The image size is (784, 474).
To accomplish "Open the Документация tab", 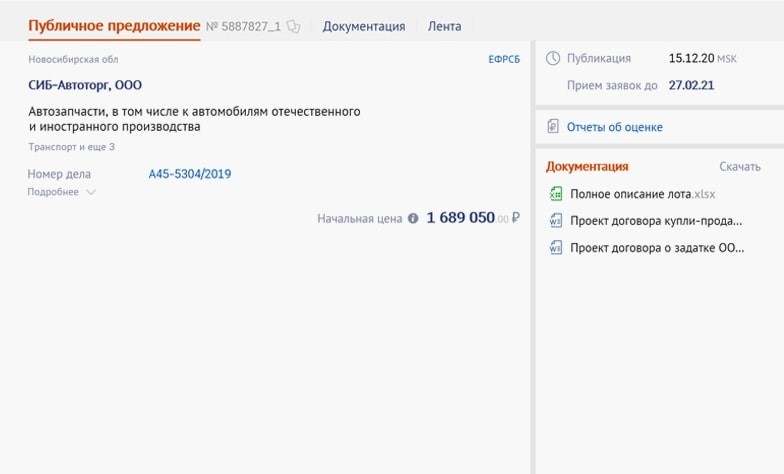I will tap(364, 26).
